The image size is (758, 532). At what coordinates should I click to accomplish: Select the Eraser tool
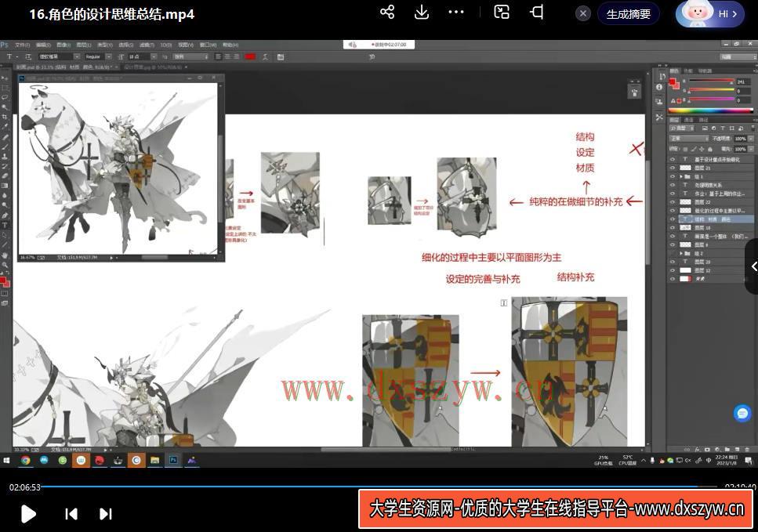click(5, 176)
